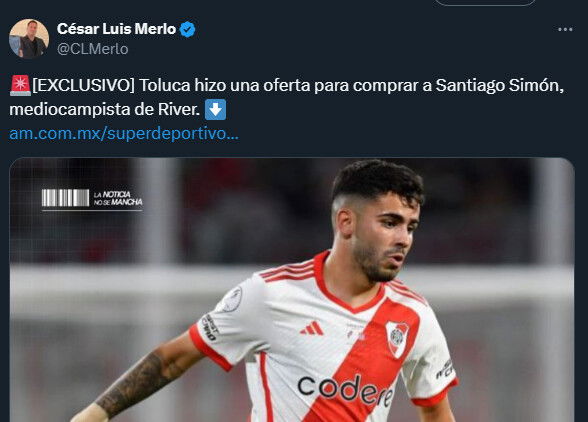
Task: Open the am.com.mx/superdeportivo link
Action: click(x=124, y=134)
